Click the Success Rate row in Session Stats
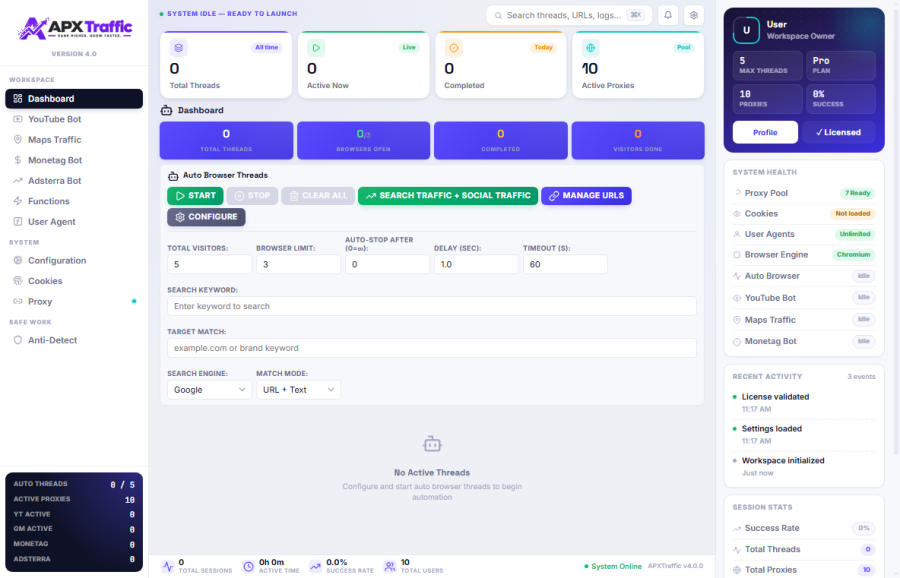This screenshot has height=578, width=900. 804,528
